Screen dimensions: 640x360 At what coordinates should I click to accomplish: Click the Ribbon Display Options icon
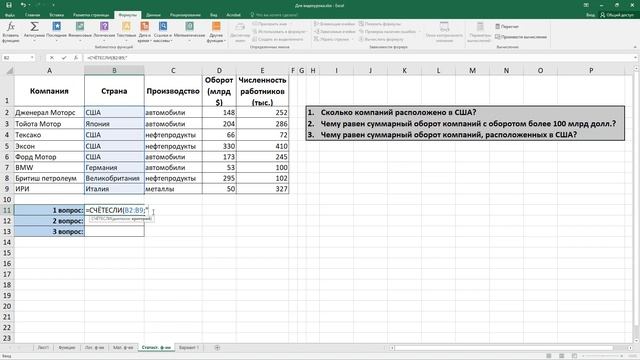pyautogui.click(x=587, y=5)
